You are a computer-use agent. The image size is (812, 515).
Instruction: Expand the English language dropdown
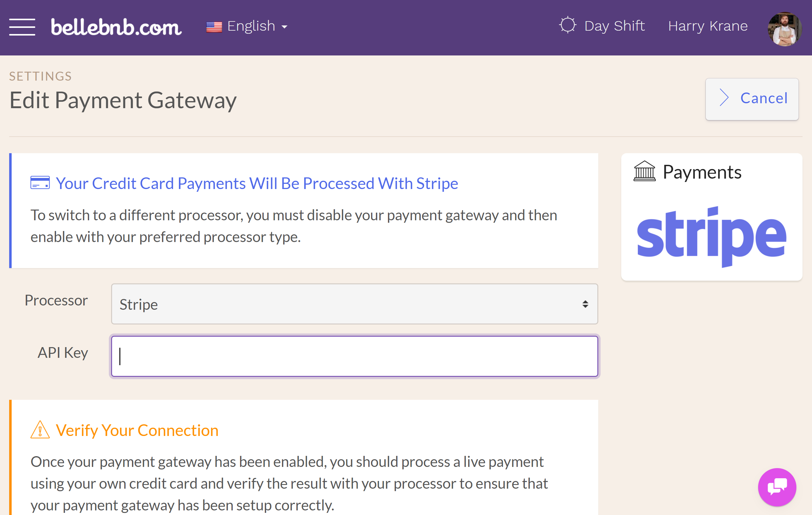click(247, 26)
